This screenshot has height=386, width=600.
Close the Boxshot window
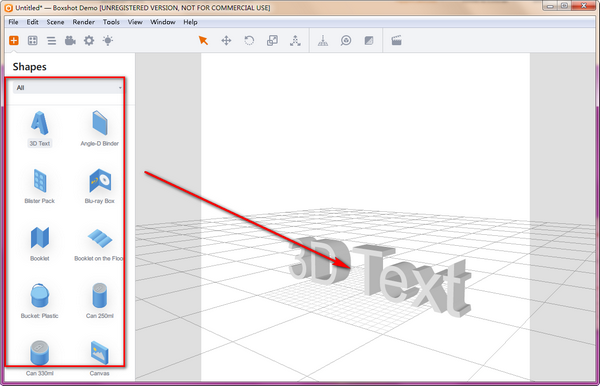(x=584, y=6)
